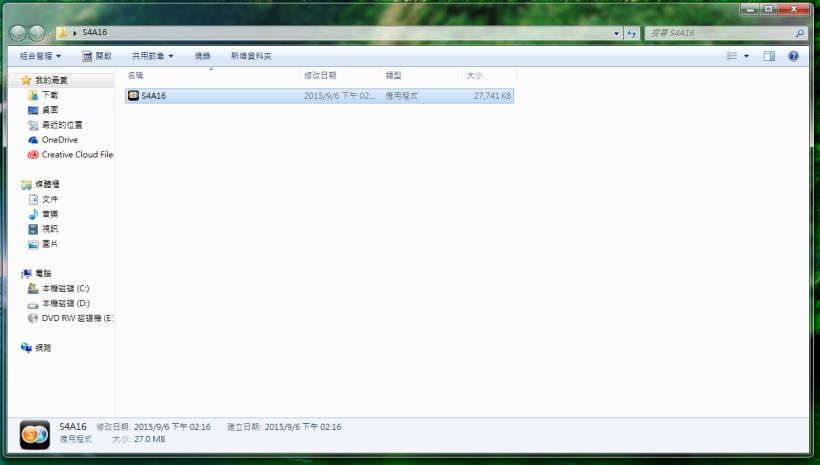
Task: Open the DVD RW 磁碟機 (E:) drive
Action: 77,318
